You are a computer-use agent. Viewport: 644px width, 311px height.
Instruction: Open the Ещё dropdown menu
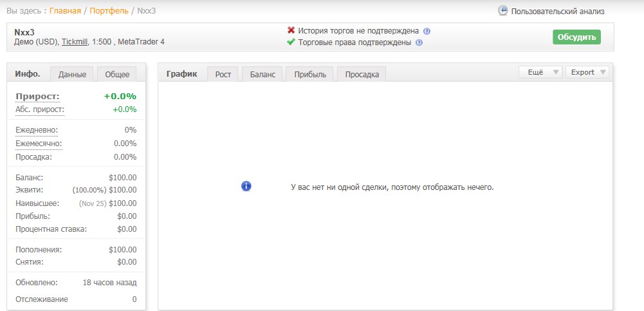tap(540, 72)
